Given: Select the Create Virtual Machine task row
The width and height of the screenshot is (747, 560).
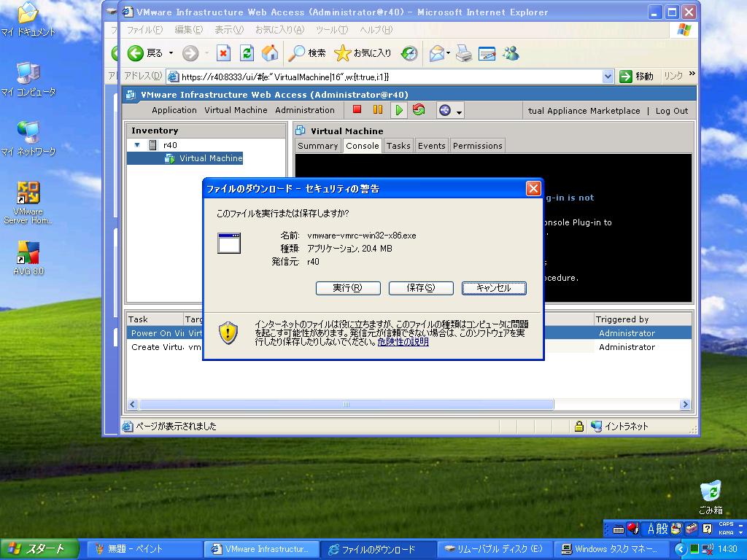Looking at the screenshot, I should tap(409, 347).
